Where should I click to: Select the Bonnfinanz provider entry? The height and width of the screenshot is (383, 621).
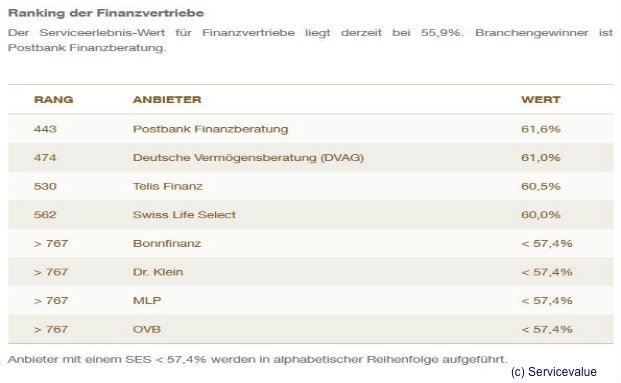click(167, 243)
